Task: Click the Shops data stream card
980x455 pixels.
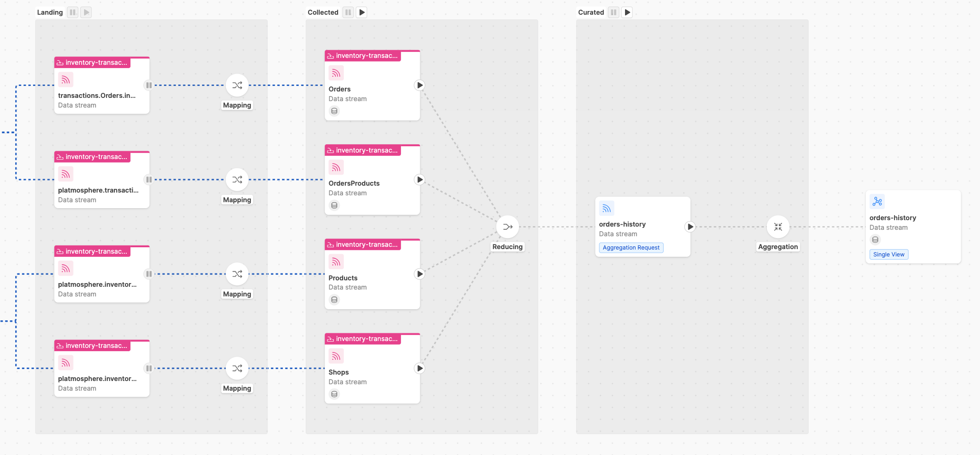Action: (x=372, y=368)
